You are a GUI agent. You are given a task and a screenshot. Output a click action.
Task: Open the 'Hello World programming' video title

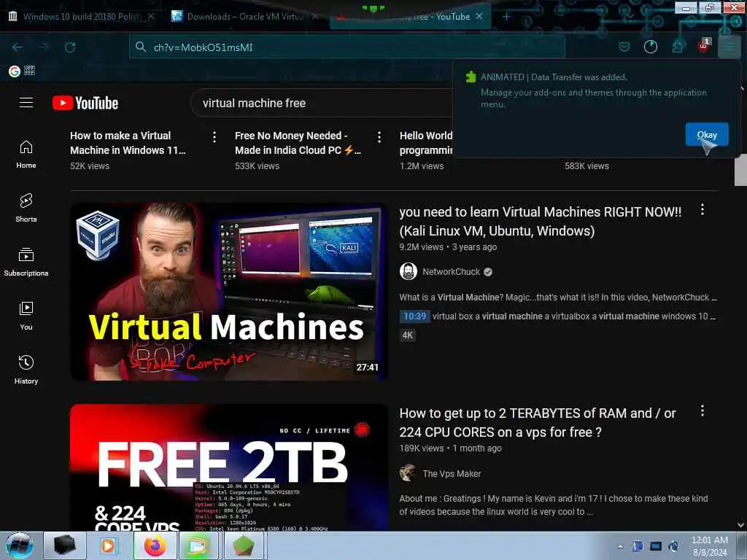(x=426, y=143)
